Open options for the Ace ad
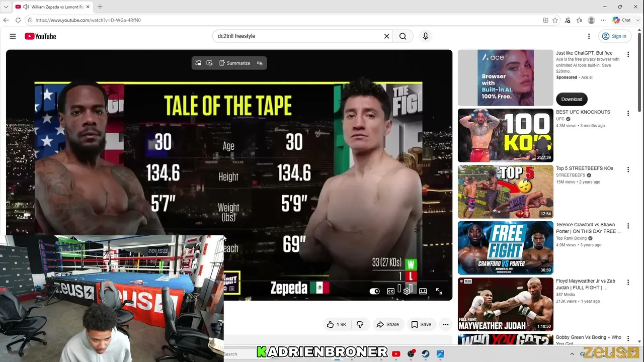The width and height of the screenshot is (644, 362). (x=628, y=54)
